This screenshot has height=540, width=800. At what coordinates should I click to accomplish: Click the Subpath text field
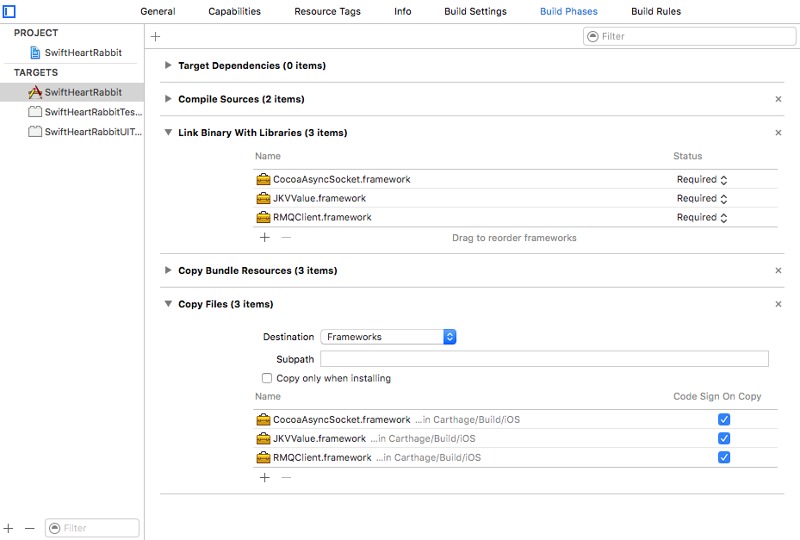click(x=544, y=359)
